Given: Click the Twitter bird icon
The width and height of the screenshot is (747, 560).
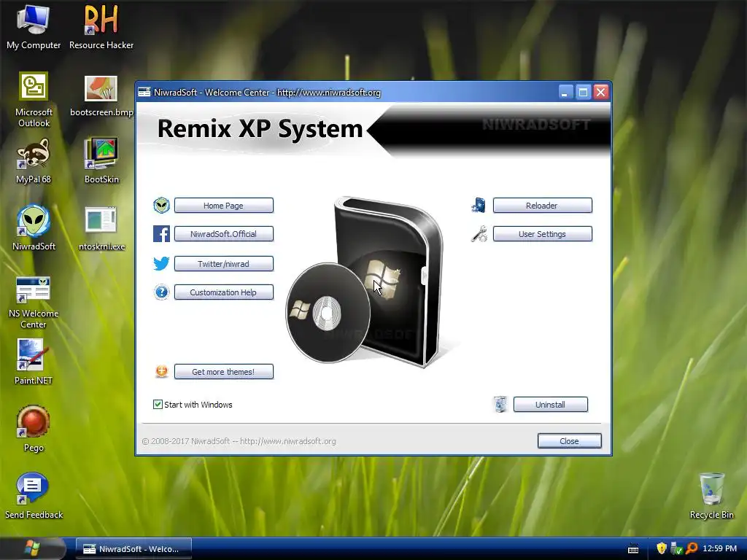Looking at the screenshot, I should (x=161, y=263).
